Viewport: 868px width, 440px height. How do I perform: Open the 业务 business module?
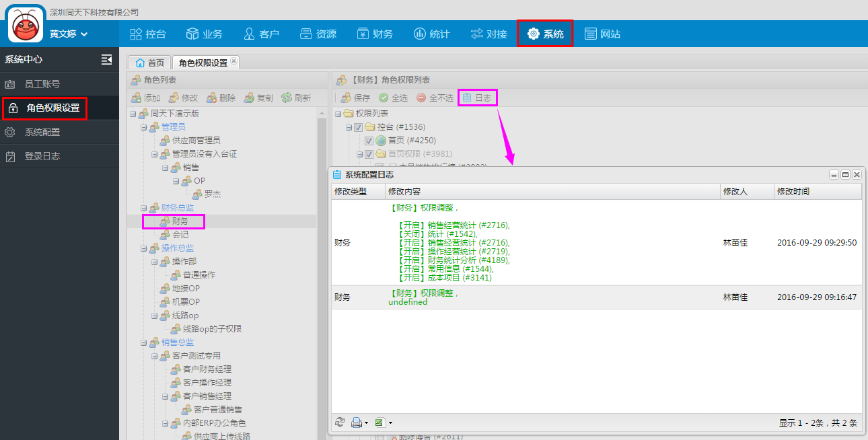[204, 34]
